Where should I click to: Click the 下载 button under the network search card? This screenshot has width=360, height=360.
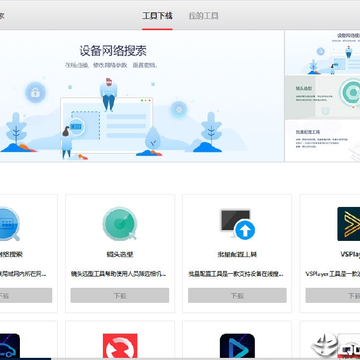26,295
